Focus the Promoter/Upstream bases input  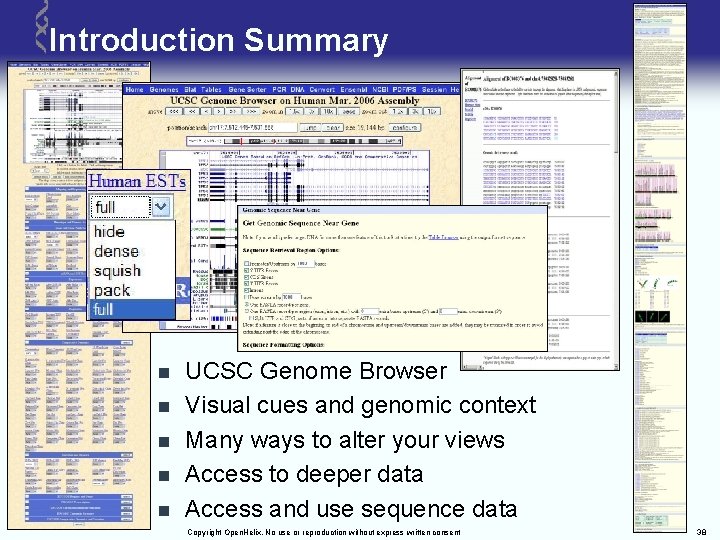305,264
